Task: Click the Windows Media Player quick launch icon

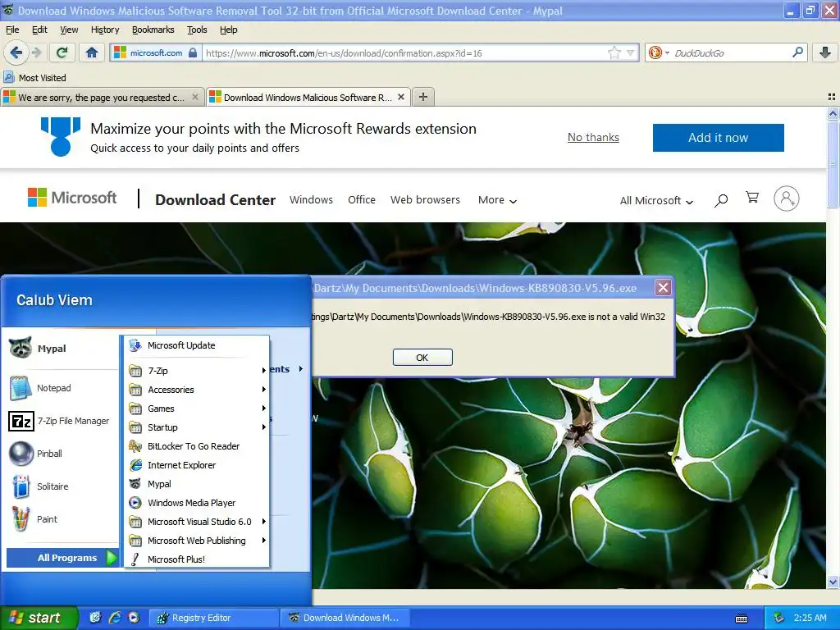Action: click(134, 618)
